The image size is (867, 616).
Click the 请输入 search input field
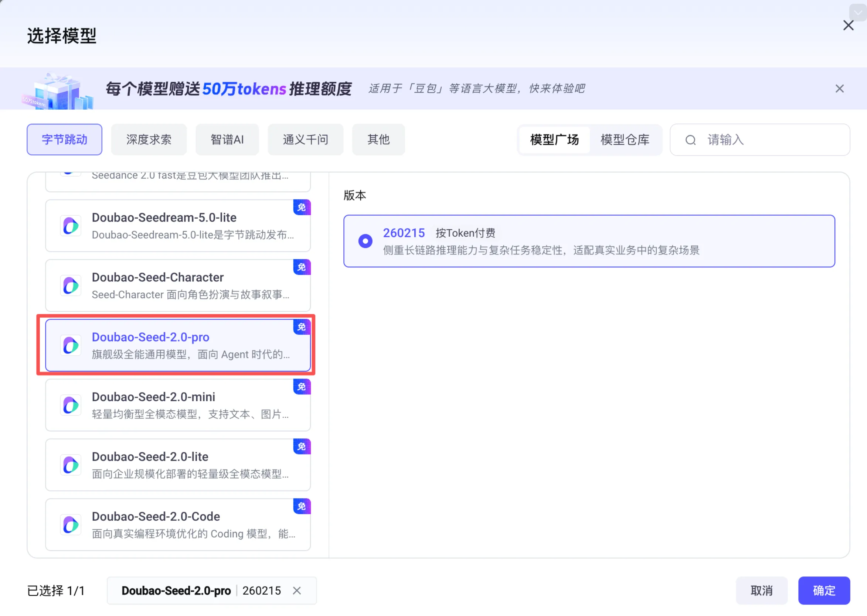coord(759,140)
